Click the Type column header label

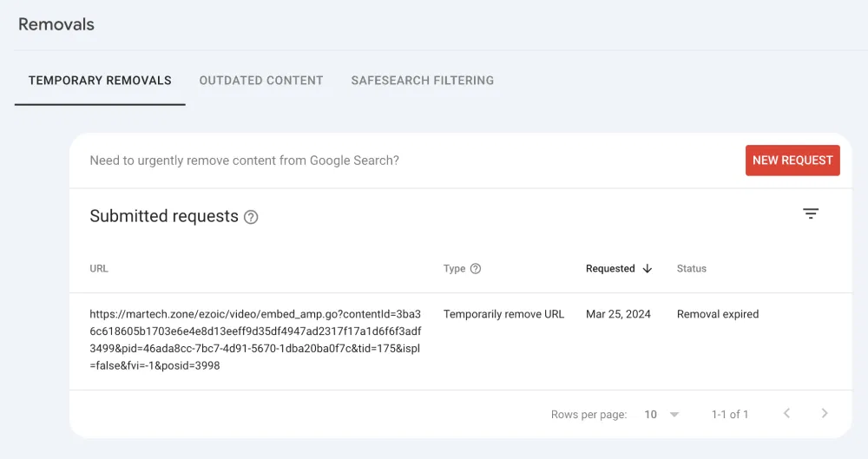(x=454, y=268)
